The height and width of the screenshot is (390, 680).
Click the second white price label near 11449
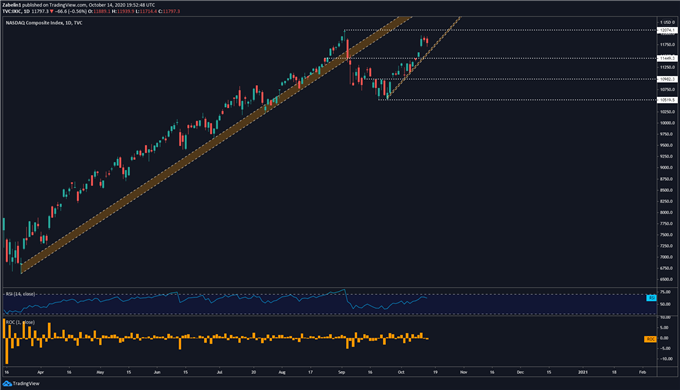click(x=667, y=58)
